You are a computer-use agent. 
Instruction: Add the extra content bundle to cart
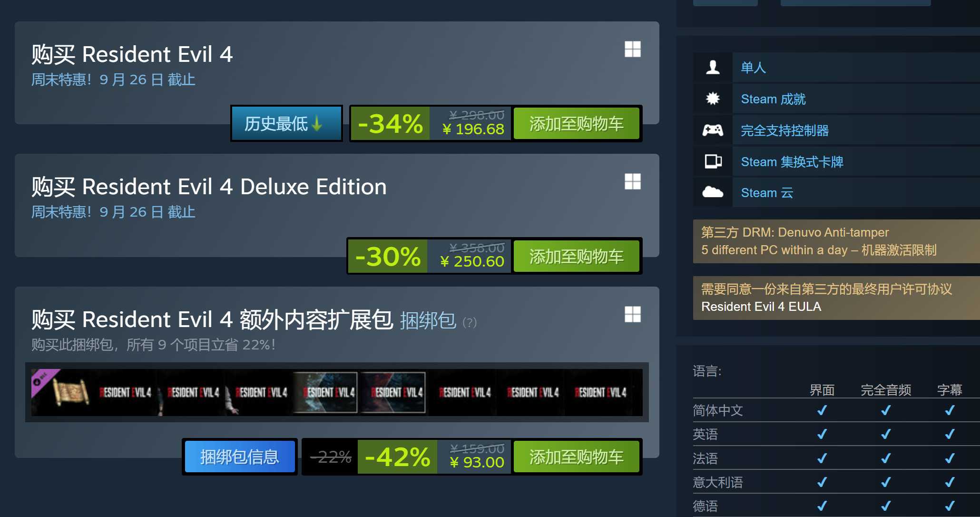click(x=576, y=457)
